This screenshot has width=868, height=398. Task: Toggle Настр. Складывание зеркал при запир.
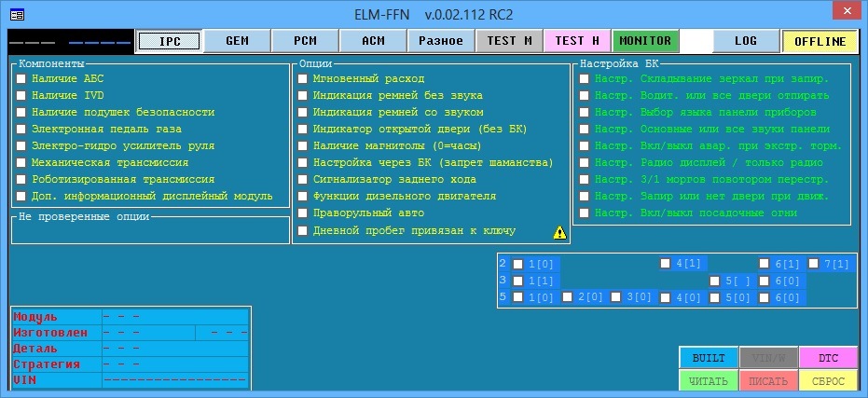(584, 78)
